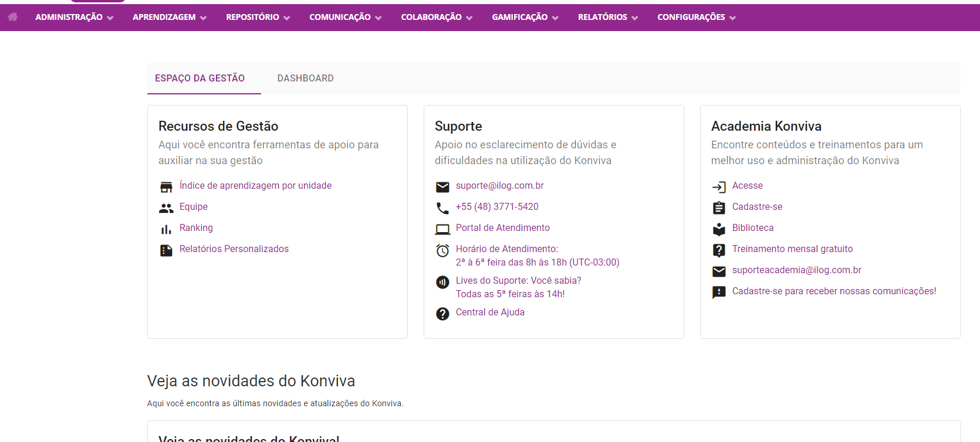Expand the APRENDIZAGEM dropdown arrow
The height and width of the screenshot is (442, 980).
[x=203, y=18]
